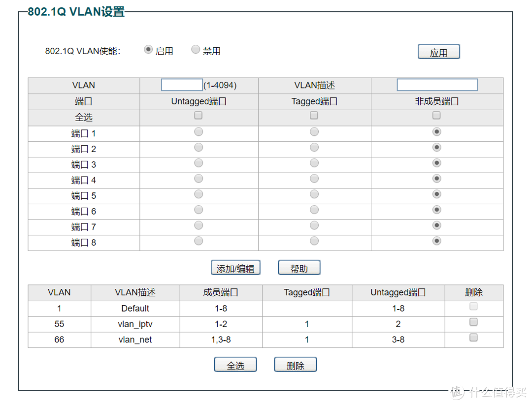
Task: Set 端口 7 as non-member port
Action: click(x=436, y=225)
